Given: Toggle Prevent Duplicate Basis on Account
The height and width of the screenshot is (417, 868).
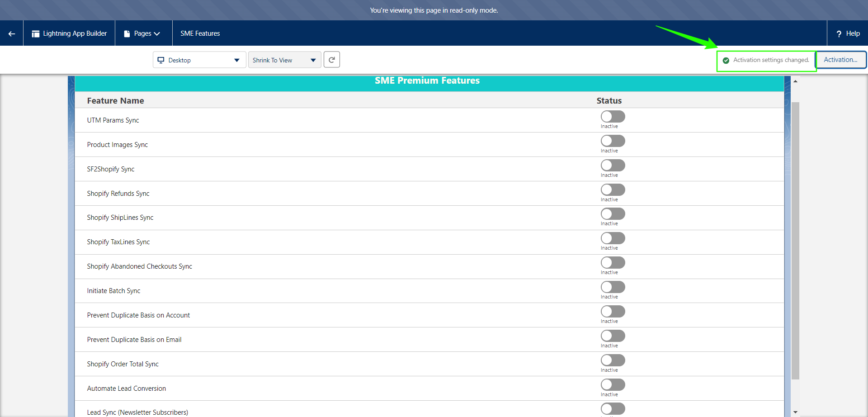Looking at the screenshot, I should pos(613,312).
